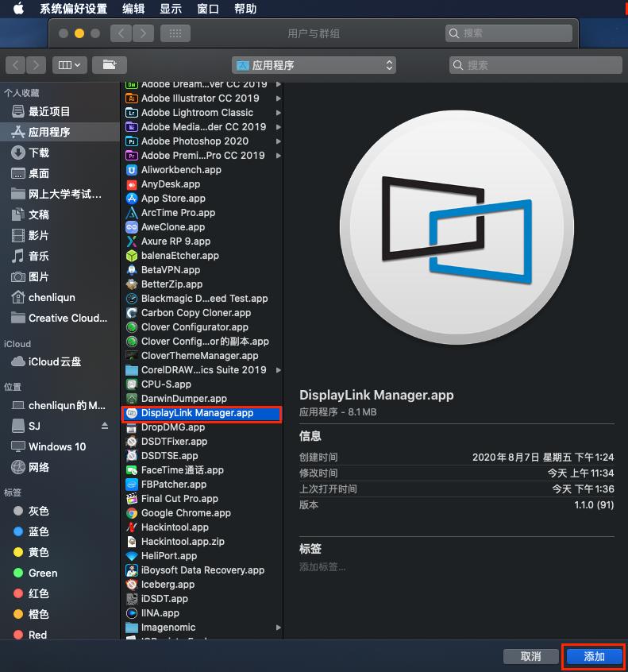Select 应用程序 in the sidebar
Screen dimensions: 628x672
[x=60, y=132]
